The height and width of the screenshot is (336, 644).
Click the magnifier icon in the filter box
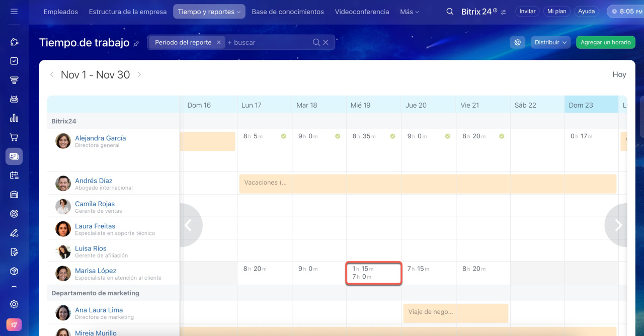(x=316, y=42)
